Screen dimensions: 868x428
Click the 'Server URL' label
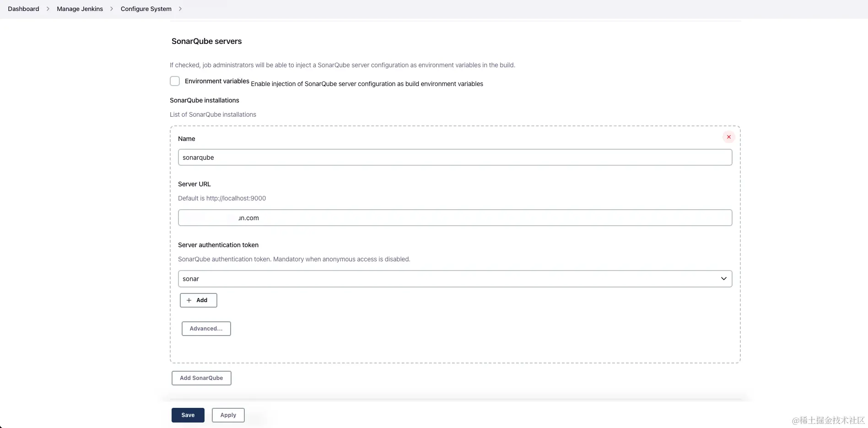coord(194,184)
